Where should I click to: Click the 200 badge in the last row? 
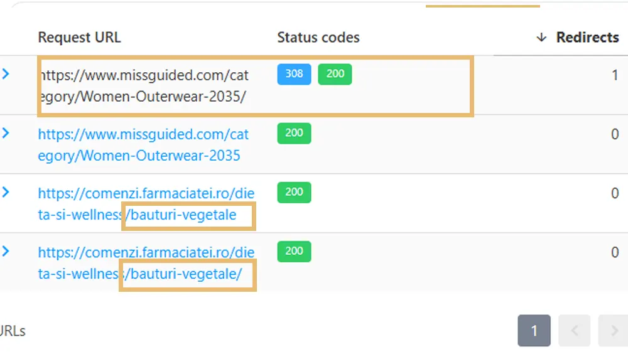point(294,251)
